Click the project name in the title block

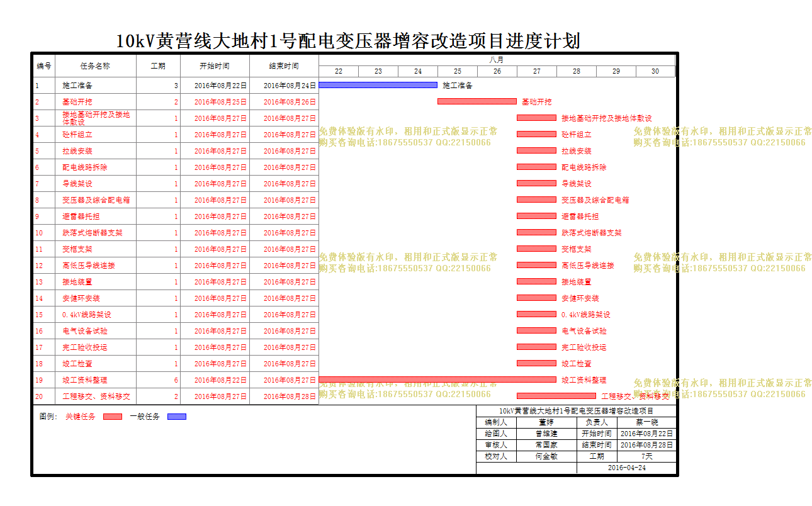577,411
